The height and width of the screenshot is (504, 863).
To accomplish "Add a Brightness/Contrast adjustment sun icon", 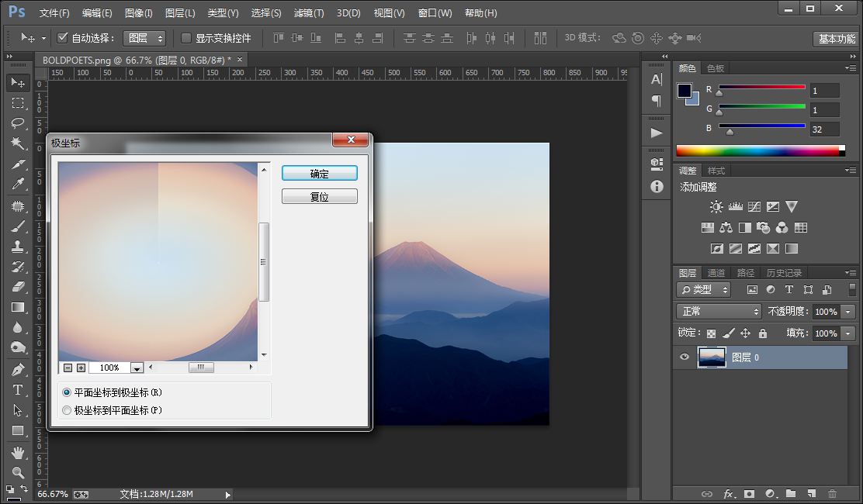I will click(716, 207).
